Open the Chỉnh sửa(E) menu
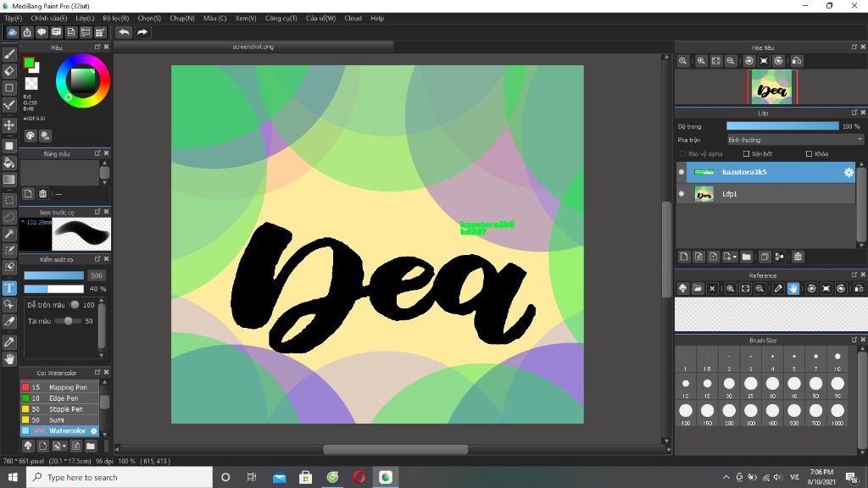 (48, 19)
